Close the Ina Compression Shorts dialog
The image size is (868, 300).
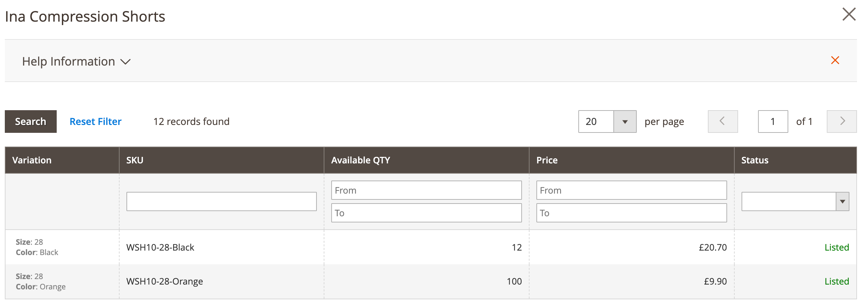849,14
